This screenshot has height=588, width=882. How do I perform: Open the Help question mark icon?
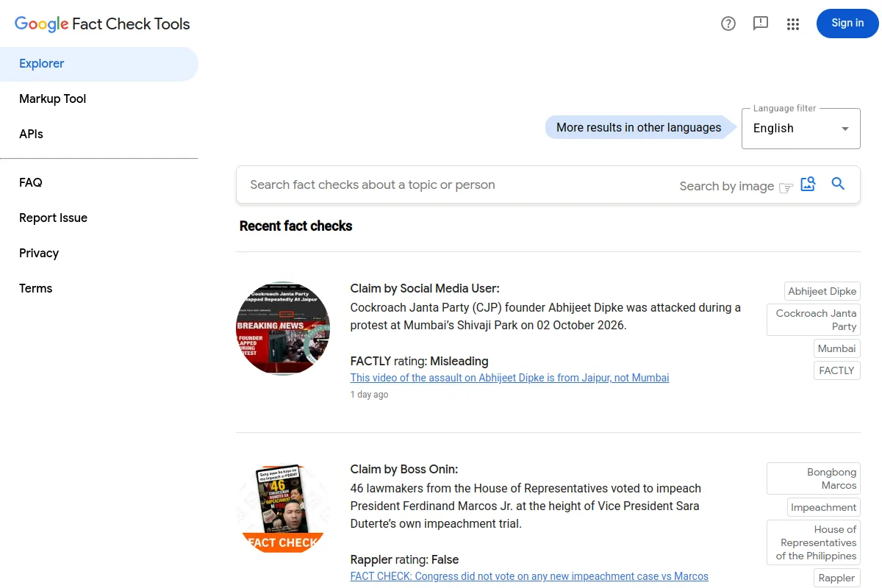click(728, 24)
